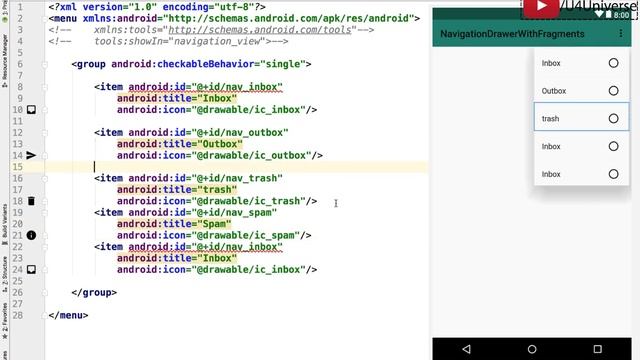Screen dimensions: 640x360
Task: Collapse the nav_outbox item fold marker on line 12
Action: click(x=44, y=133)
